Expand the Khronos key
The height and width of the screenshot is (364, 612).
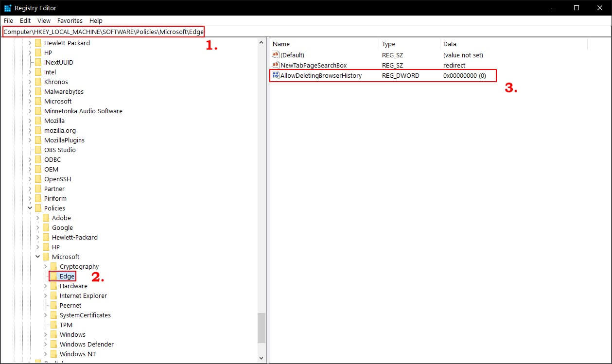[x=30, y=82]
